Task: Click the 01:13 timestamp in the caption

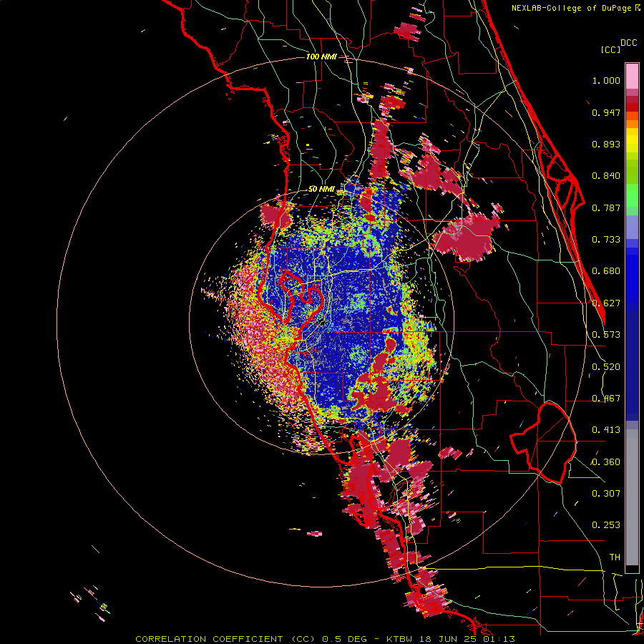Action: pyautogui.click(x=499, y=639)
